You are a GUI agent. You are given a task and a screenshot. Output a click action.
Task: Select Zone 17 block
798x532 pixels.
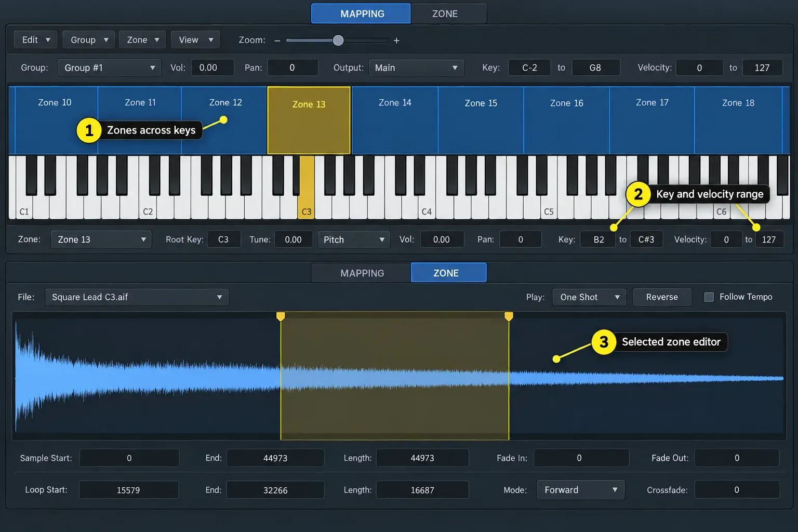click(x=652, y=121)
